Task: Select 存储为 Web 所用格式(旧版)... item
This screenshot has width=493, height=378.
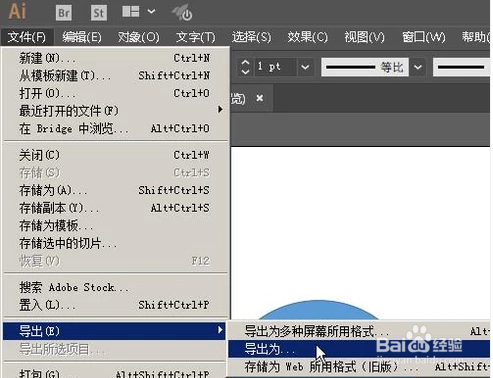Action: tap(359, 367)
